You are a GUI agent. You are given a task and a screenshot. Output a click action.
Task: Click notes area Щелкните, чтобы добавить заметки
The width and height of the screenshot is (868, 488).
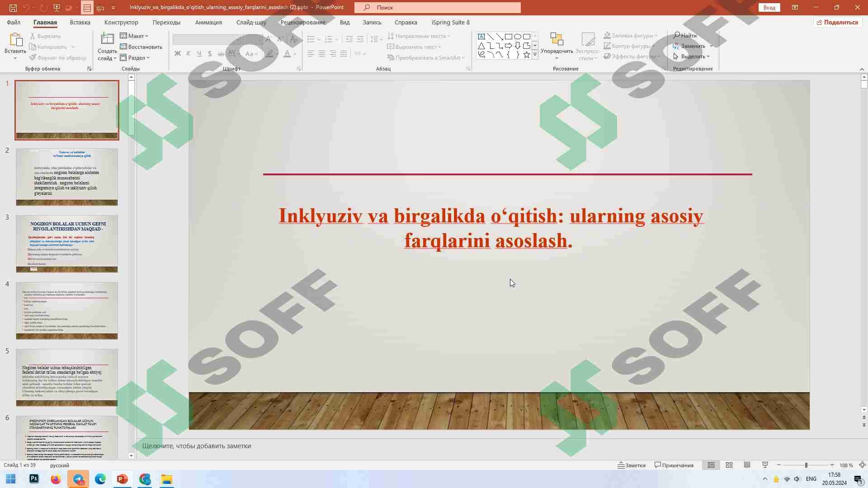click(197, 446)
